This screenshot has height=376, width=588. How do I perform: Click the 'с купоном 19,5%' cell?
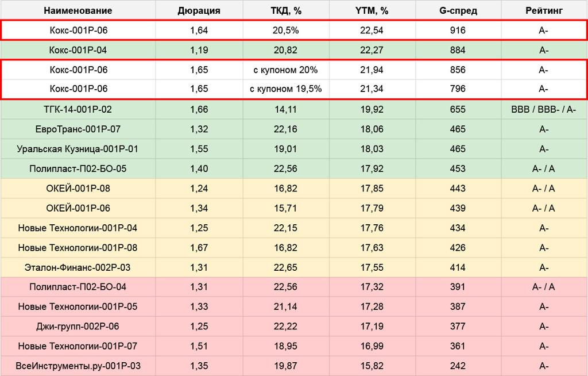(286, 89)
